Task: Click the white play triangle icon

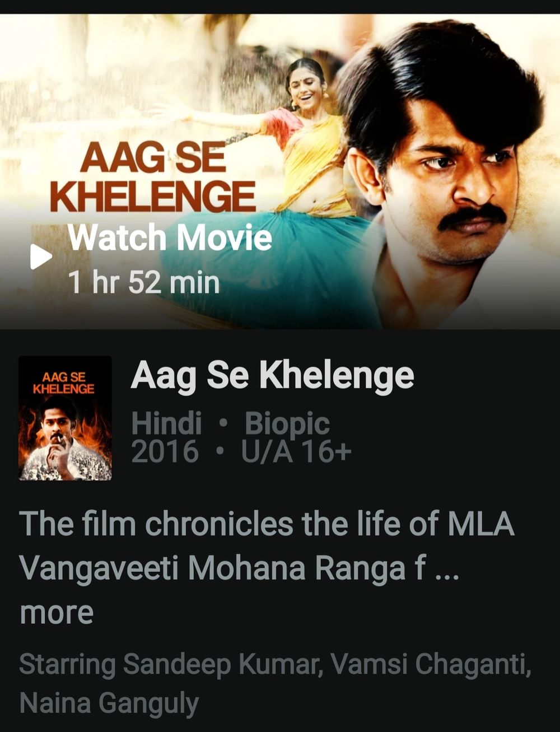Action: coord(41,257)
